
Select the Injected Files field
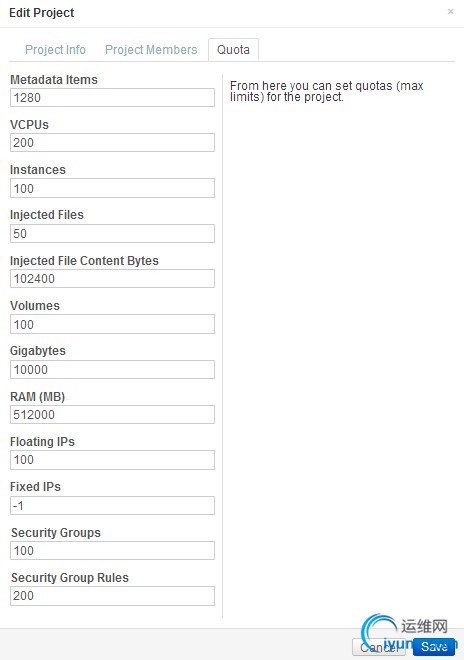coord(112,233)
